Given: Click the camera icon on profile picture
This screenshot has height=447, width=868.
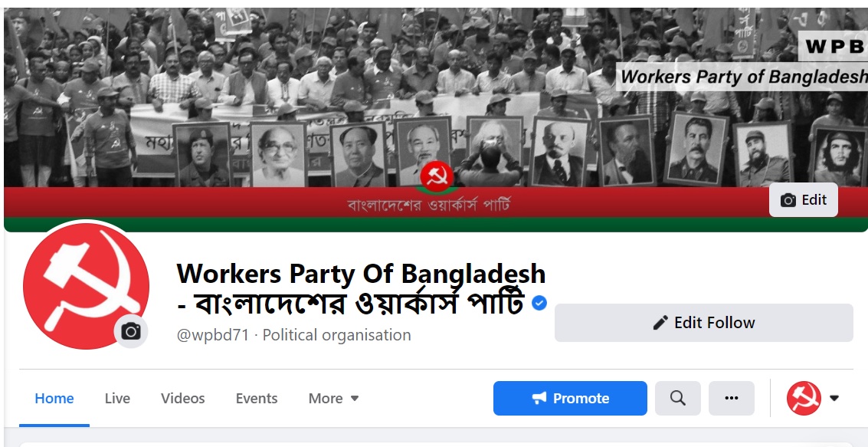Looking at the screenshot, I should 131,331.
